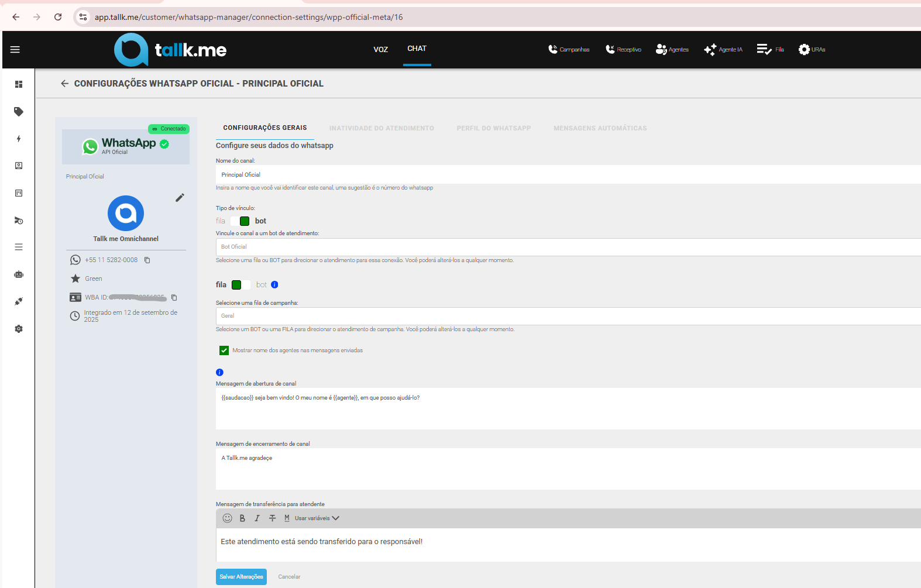921x588 pixels.
Task: Click transfer message text editor area
Action: [568, 545]
